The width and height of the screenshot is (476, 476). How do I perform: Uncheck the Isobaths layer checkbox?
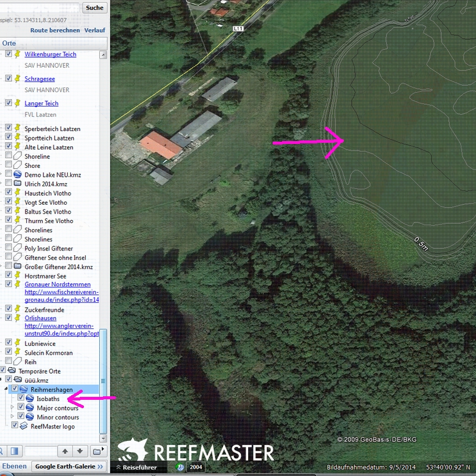pos(21,399)
